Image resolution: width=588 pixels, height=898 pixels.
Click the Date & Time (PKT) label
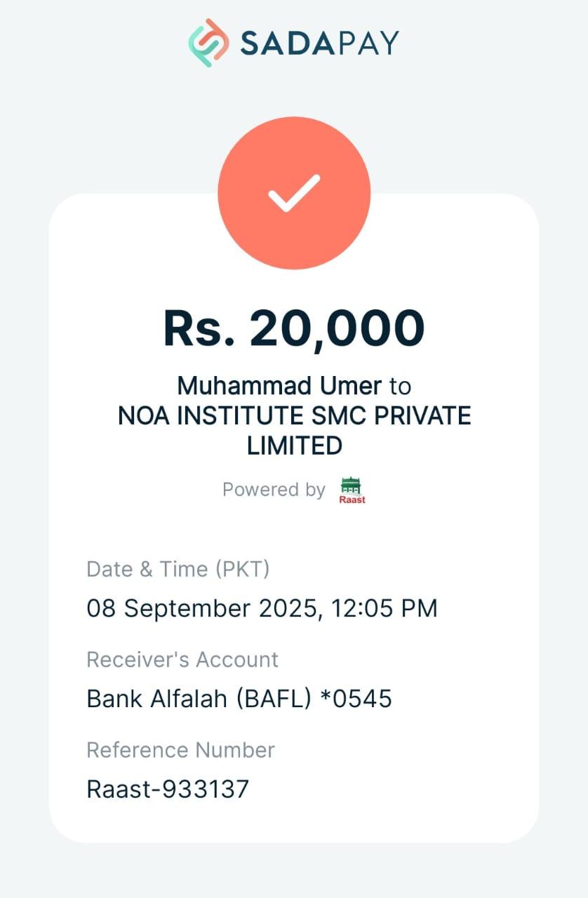178,569
